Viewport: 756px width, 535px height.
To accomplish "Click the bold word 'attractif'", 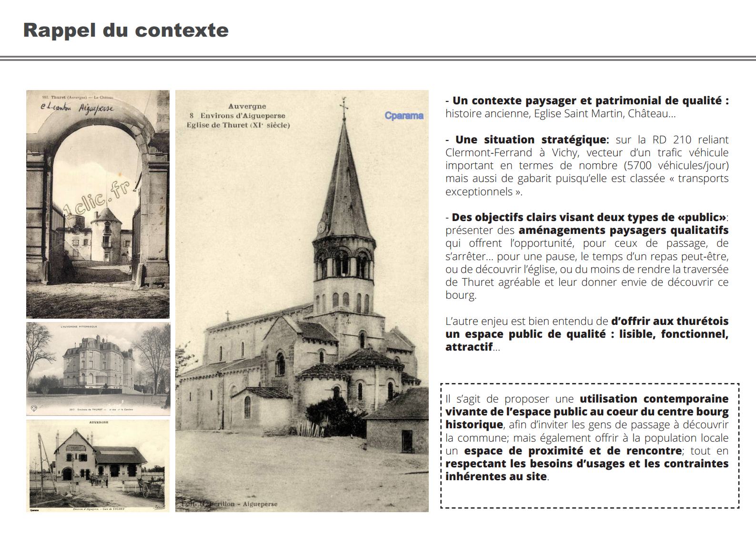I will pyautogui.click(x=469, y=347).
